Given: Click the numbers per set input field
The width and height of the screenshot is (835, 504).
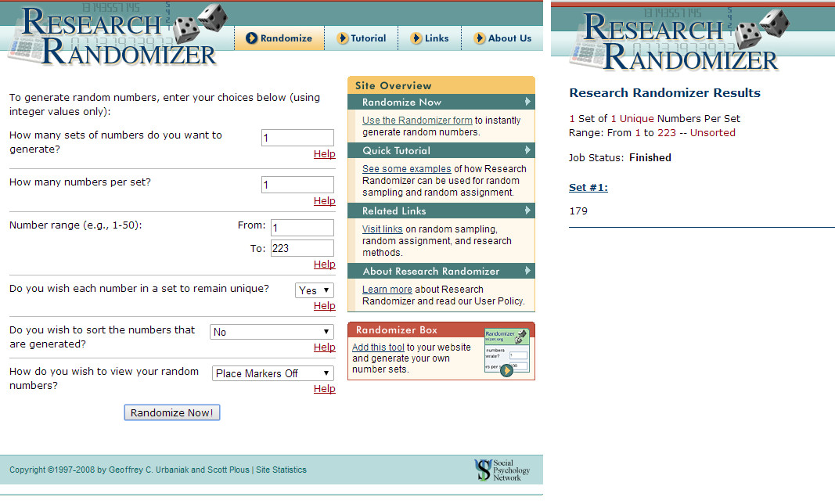Looking at the screenshot, I should point(297,185).
